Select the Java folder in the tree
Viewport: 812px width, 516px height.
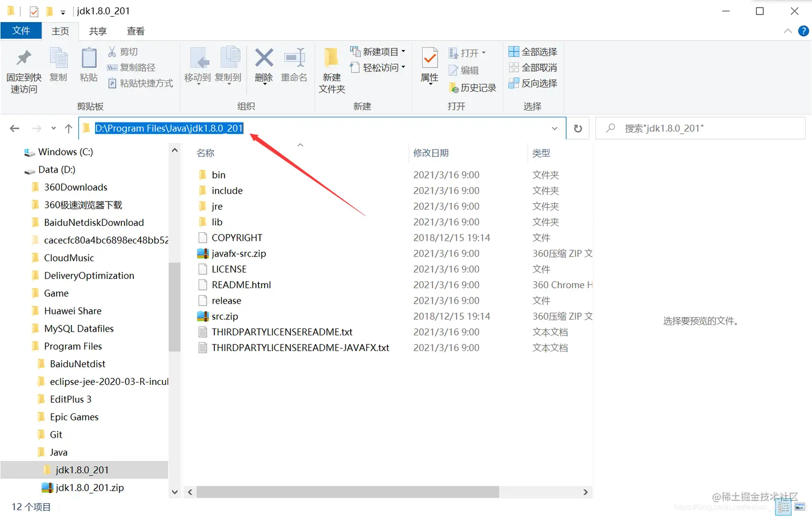point(59,453)
